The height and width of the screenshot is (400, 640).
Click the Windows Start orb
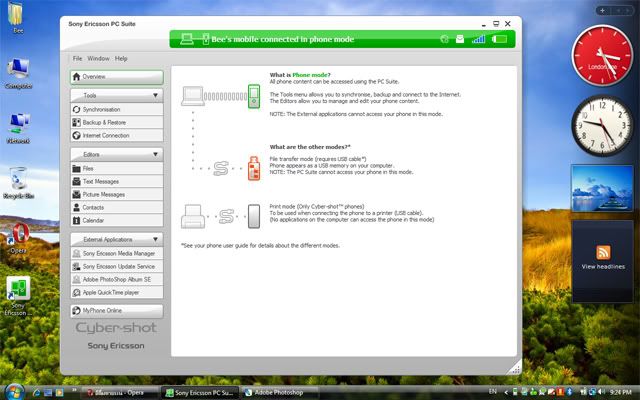click(15, 392)
